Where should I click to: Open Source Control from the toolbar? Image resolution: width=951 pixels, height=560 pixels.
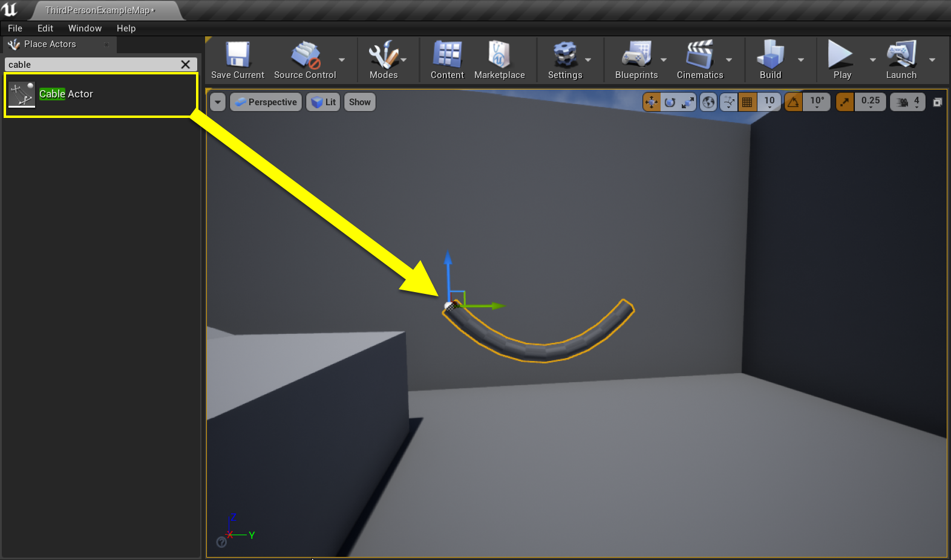click(x=305, y=60)
